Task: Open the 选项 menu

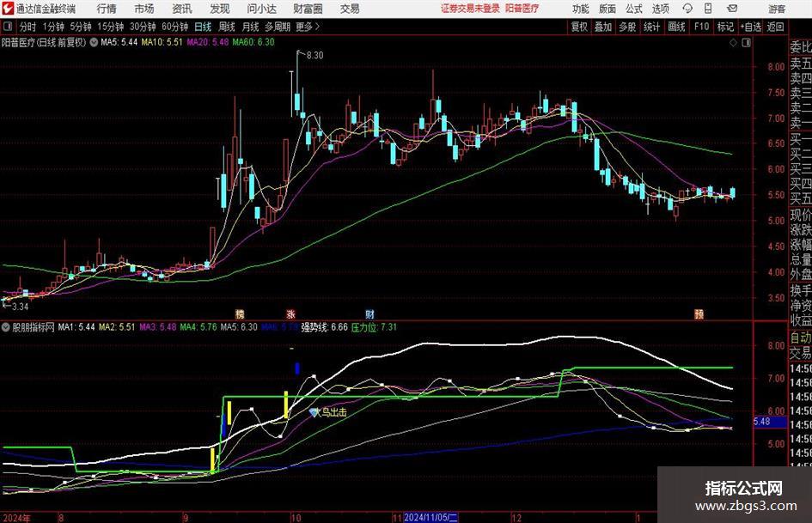Action: point(661,9)
